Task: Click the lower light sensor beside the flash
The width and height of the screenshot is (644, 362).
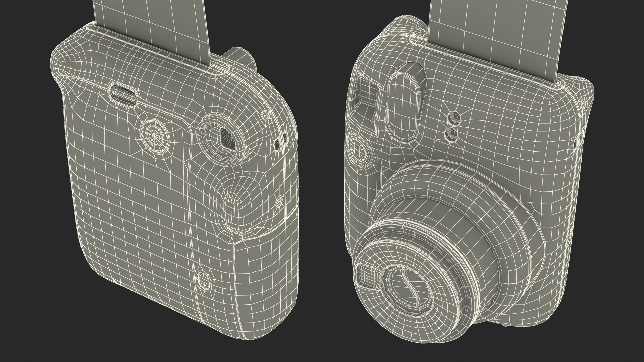Action: point(451,134)
